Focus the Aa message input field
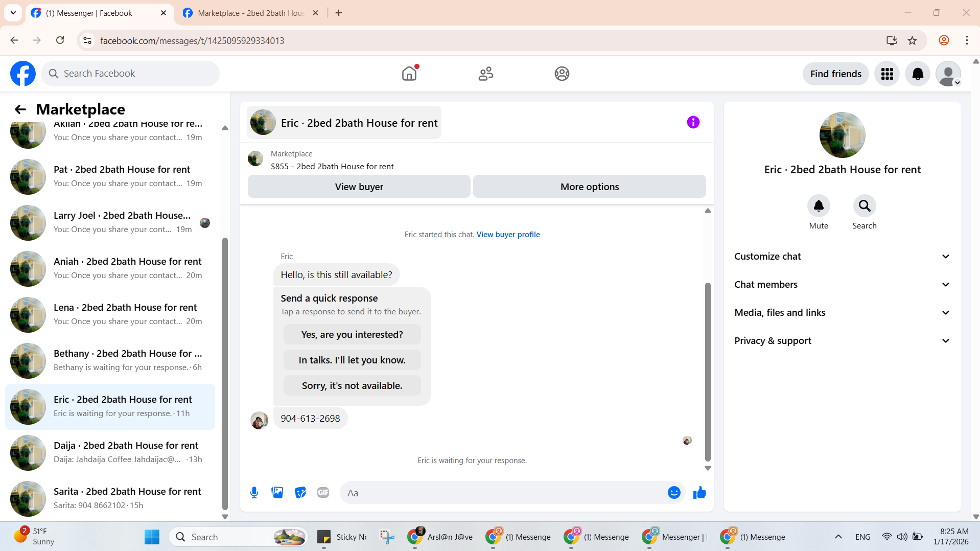Viewport: 980px width, 551px height. pyautogui.click(x=503, y=493)
